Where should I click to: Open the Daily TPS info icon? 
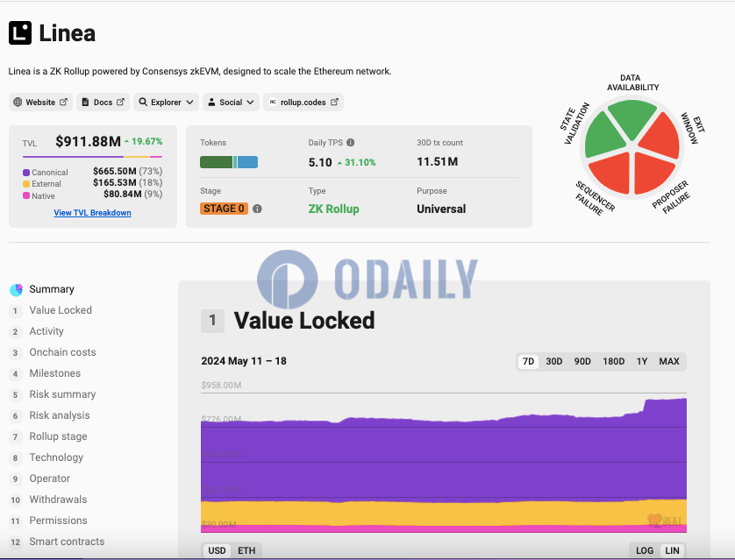coord(350,142)
